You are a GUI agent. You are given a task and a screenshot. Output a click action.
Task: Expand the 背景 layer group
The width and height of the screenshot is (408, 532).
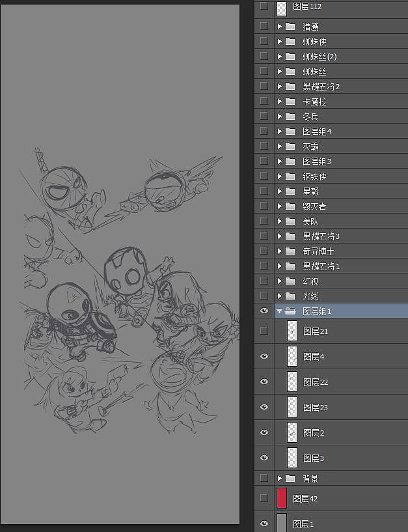279,479
